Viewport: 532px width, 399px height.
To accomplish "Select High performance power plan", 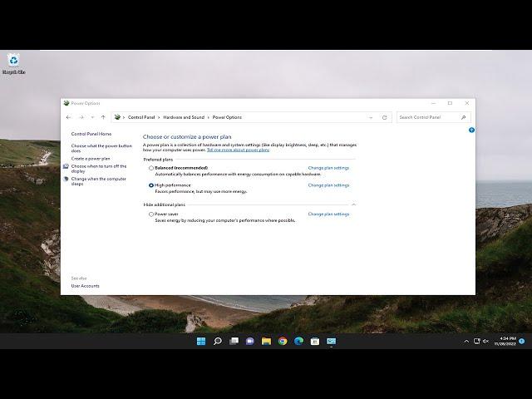I will (x=151, y=185).
